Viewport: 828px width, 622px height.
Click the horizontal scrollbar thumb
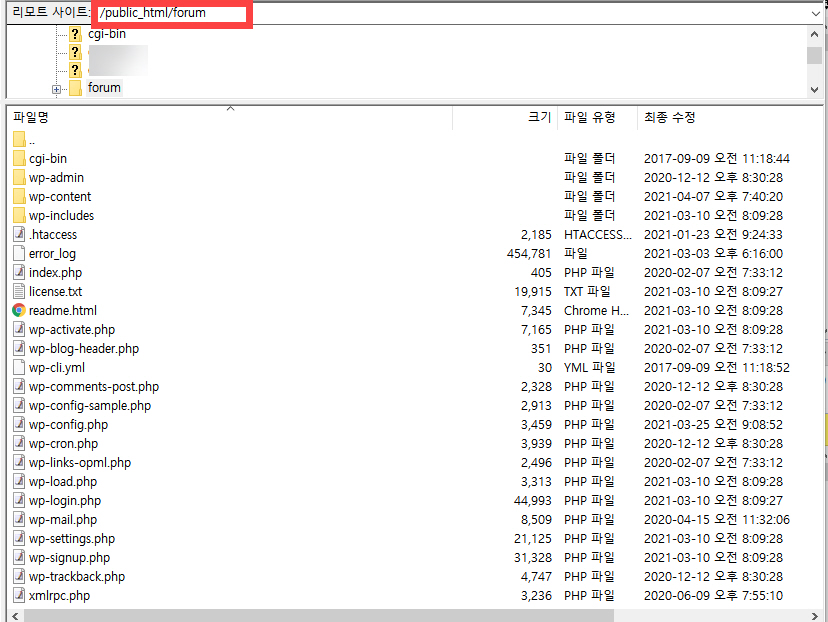[319, 616]
